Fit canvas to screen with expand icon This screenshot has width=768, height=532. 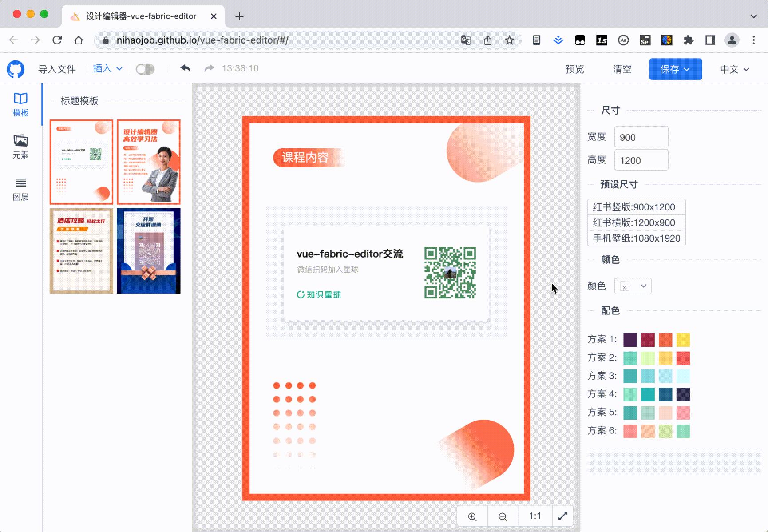pos(563,516)
